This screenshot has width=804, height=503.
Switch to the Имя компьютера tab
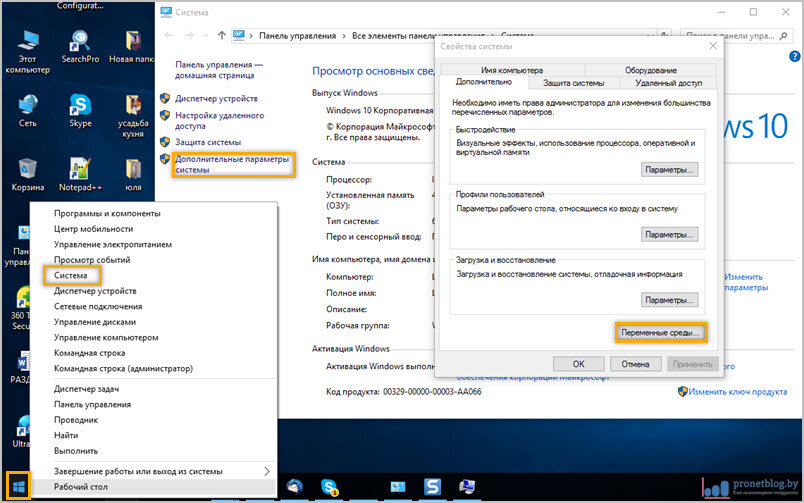pos(512,70)
